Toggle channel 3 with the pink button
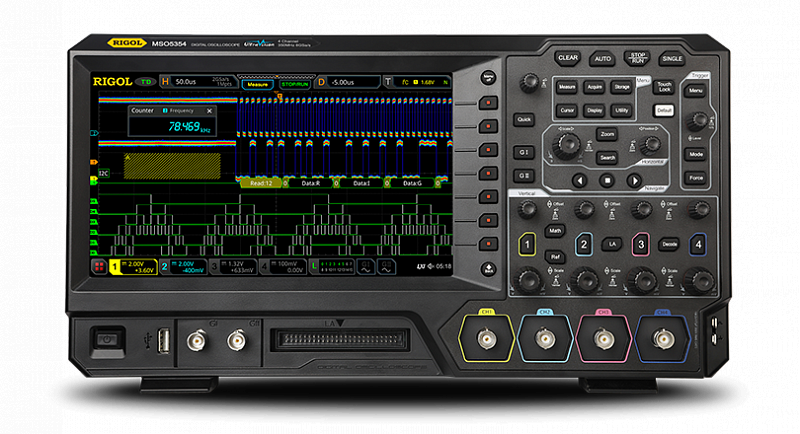 (x=641, y=243)
